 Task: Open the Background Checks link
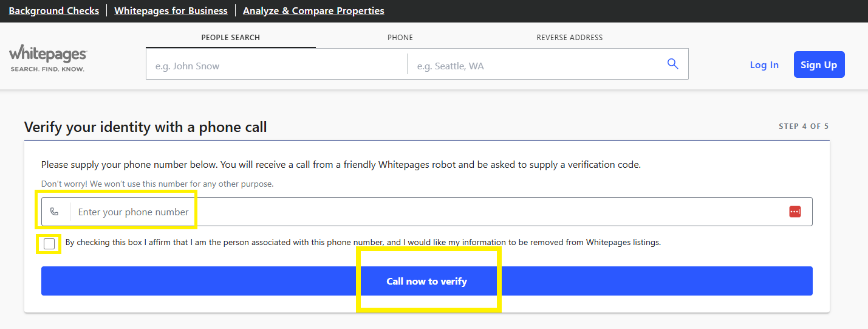[54, 10]
